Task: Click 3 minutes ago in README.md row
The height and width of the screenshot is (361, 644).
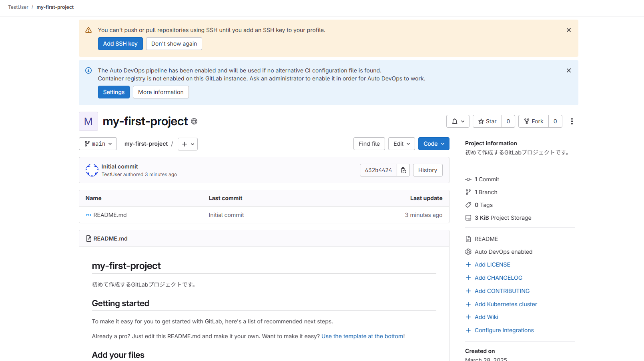Action: [x=423, y=215]
